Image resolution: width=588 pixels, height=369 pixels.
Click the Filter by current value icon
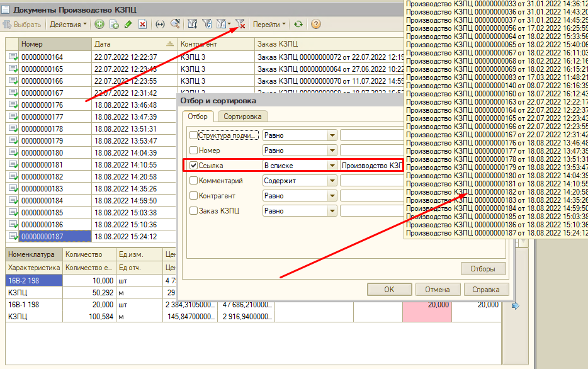coord(207,25)
